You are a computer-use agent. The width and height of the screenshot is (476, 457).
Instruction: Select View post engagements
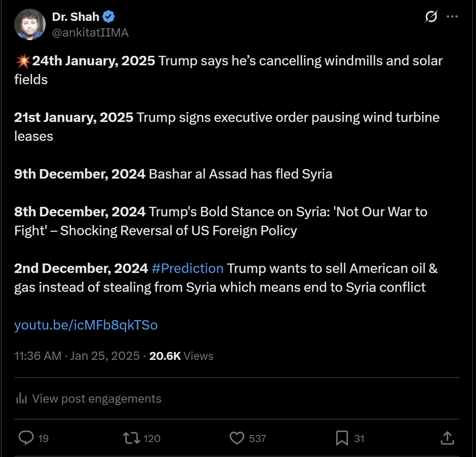point(97,398)
